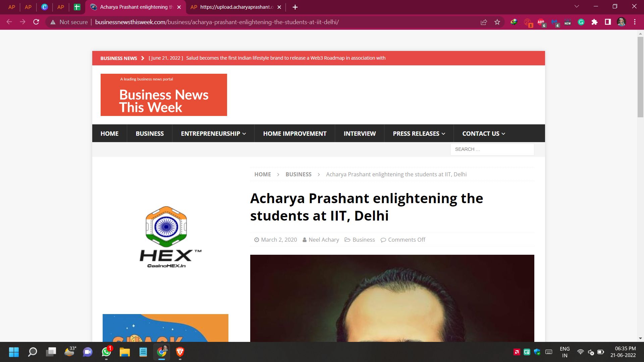The height and width of the screenshot is (362, 644).
Task: Bookmark this page with the star icon
Action: coord(497,22)
